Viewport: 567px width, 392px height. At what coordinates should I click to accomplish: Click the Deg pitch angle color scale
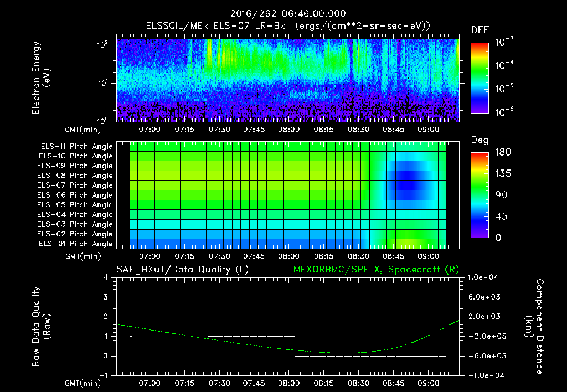480,195
